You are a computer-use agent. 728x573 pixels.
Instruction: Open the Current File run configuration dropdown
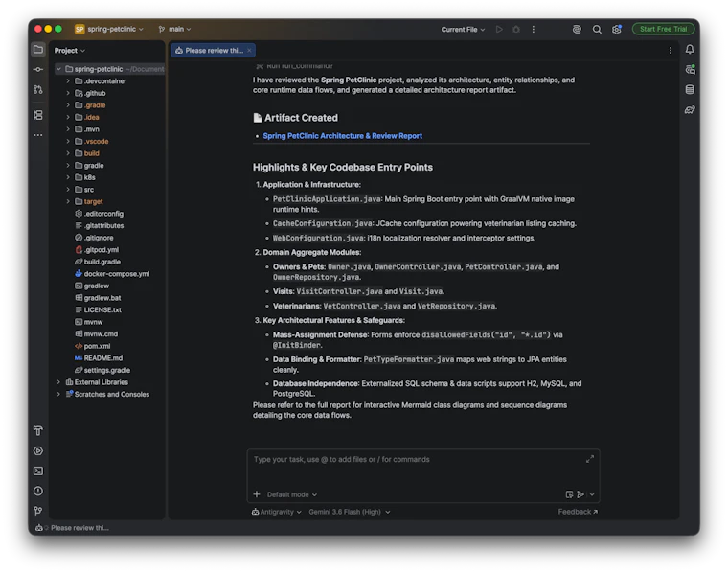click(x=463, y=30)
